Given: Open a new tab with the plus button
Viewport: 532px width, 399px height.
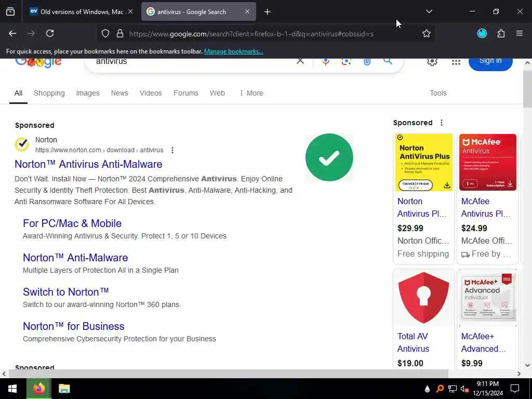Looking at the screenshot, I should click(x=268, y=12).
